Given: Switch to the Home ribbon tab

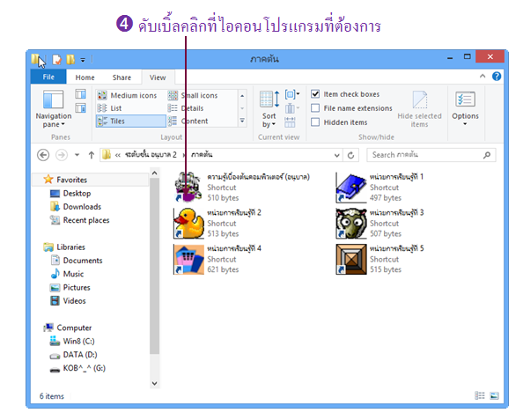Looking at the screenshot, I should (85, 77).
